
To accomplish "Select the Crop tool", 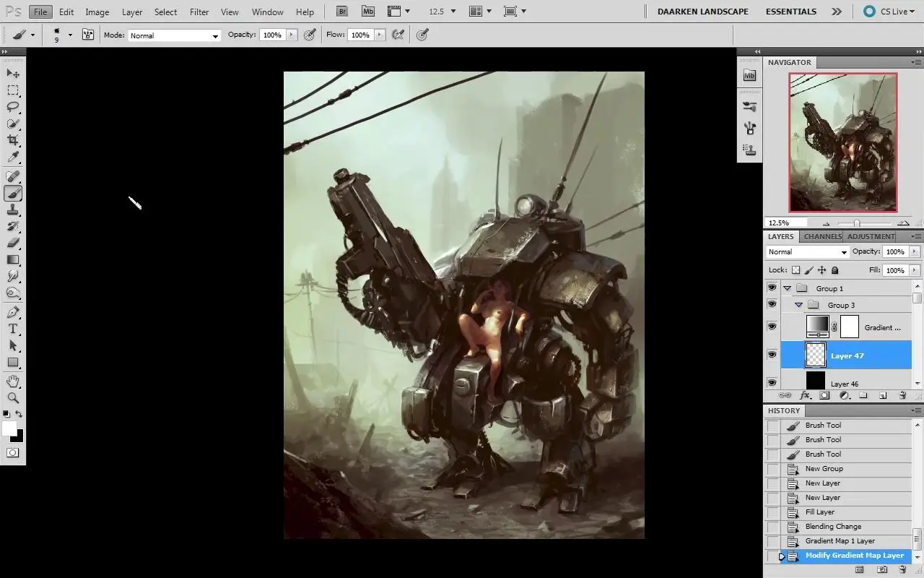I will (x=13, y=140).
